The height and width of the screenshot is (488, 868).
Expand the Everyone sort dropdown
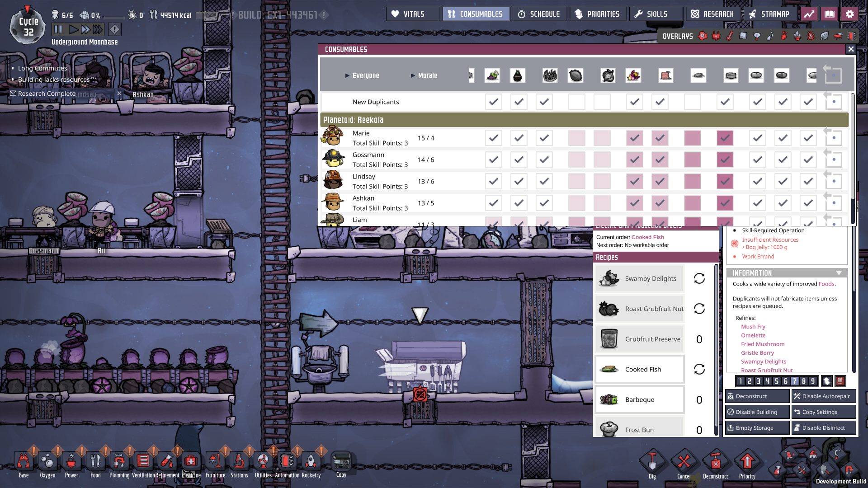click(x=362, y=75)
